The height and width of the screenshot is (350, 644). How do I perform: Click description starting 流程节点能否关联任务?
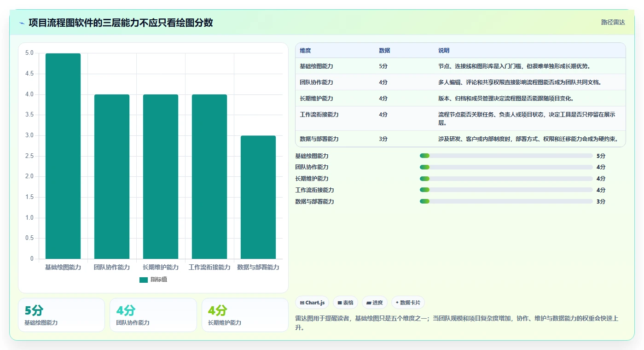pyautogui.click(x=527, y=119)
